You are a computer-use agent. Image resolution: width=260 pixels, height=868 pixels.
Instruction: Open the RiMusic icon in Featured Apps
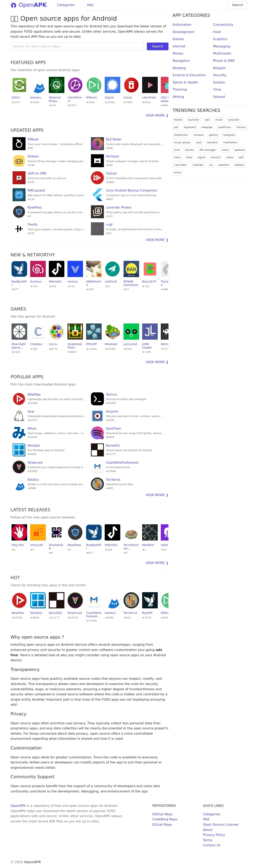click(x=94, y=85)
